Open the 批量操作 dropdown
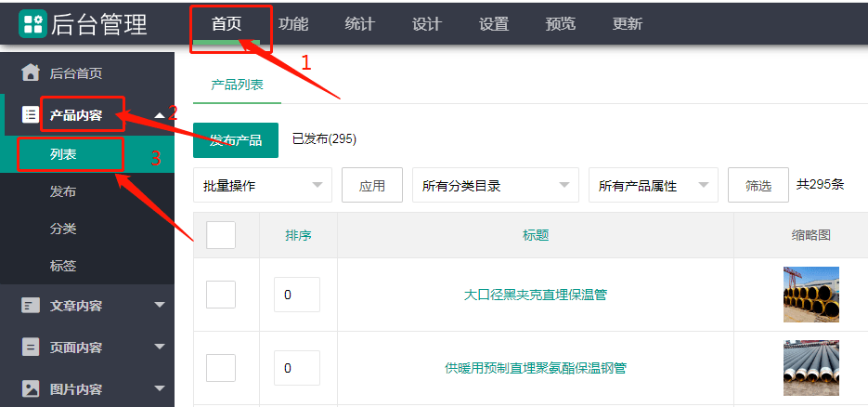Screen dimensions: 868x407 (x=262, y=186)
